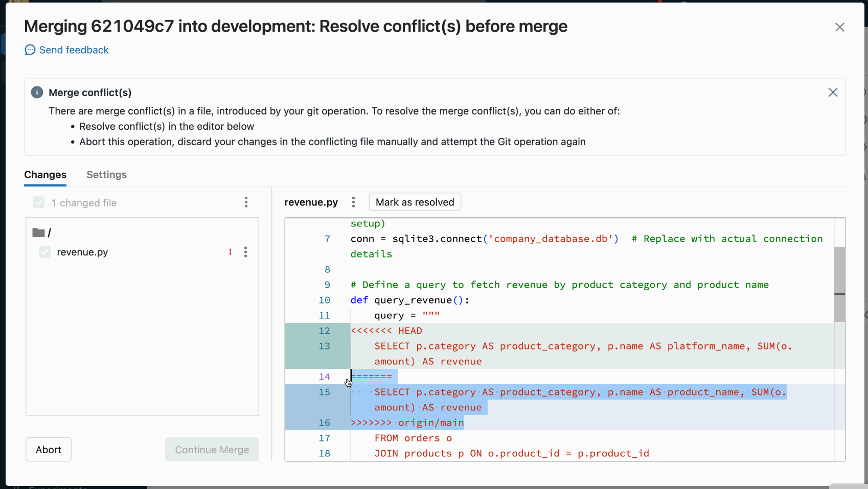Select revenue.py in the changed files tree
Screen dimensions: 868x489
[x=82, y=252]
